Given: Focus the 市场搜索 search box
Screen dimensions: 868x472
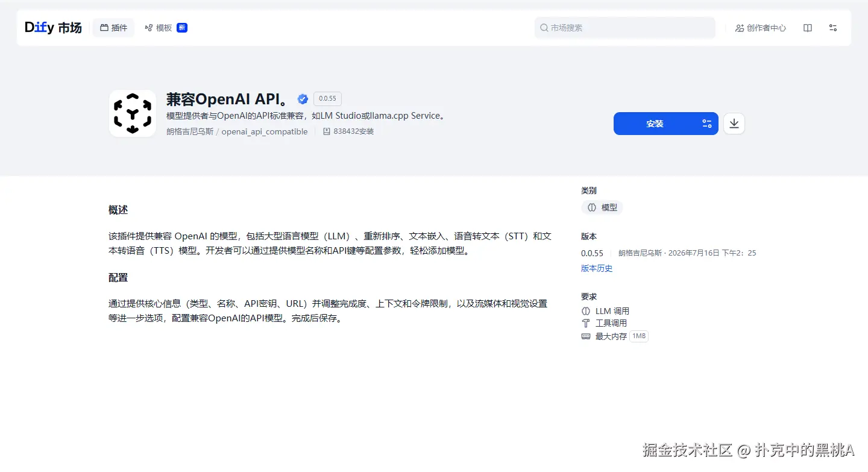Looking at the screenshot, I should 624,28.
